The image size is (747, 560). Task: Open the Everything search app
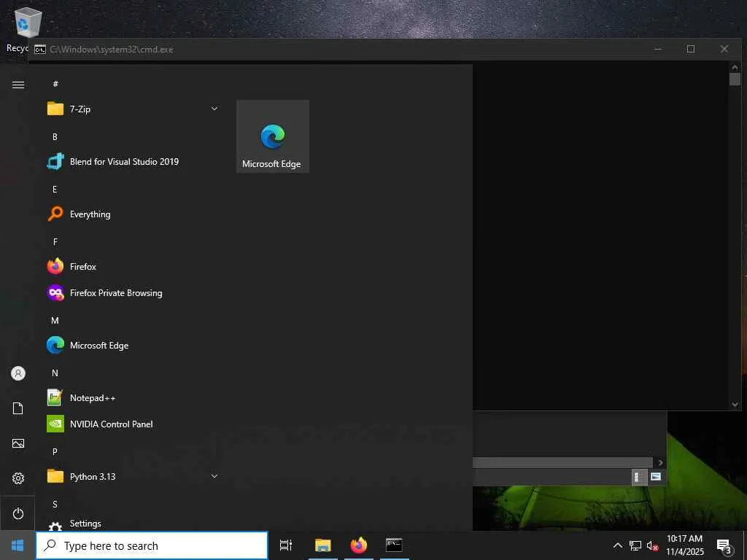click(x=133, y=214)
